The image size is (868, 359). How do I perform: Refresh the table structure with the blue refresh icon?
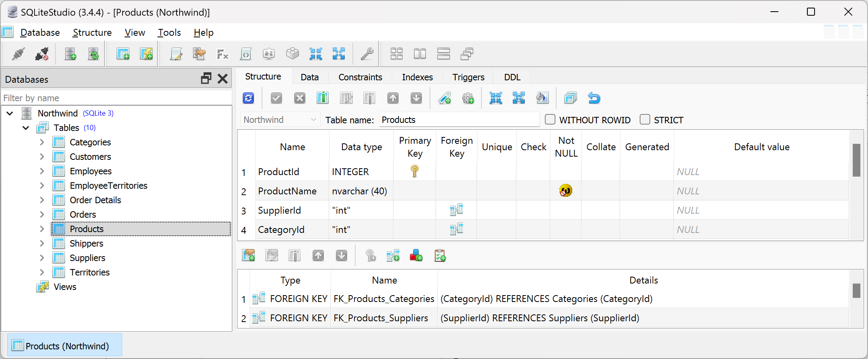click(248, 98)
